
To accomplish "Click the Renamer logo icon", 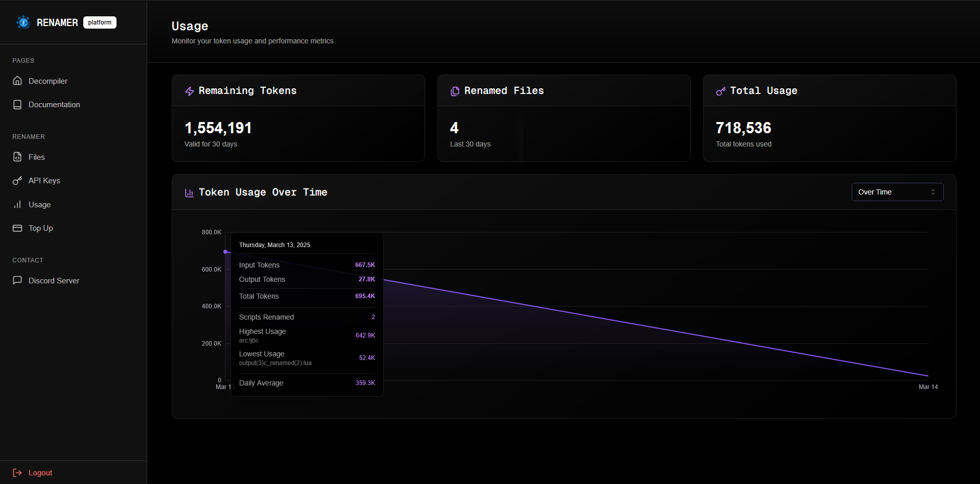I will (x=23, y=22).
